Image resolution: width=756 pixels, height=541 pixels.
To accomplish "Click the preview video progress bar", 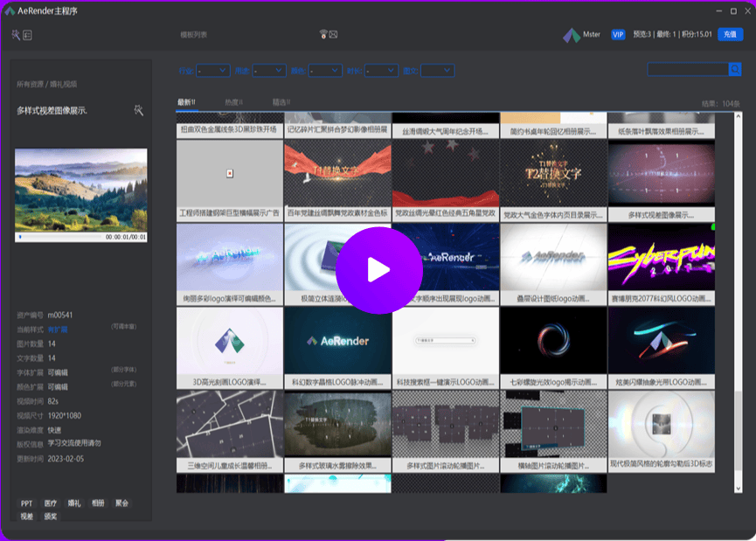I will pyautogui.click(x=61, y=237).
